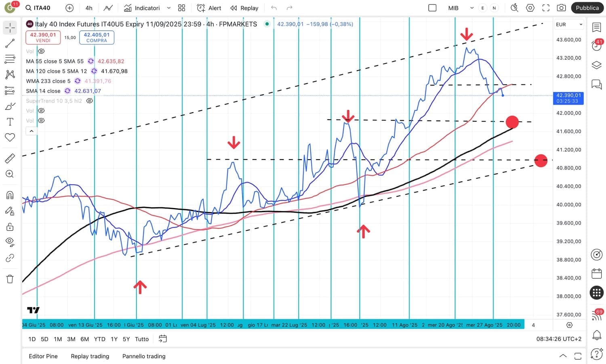Image resolution: width=606 pixels, height=364 pixels.
Task: Select the 1D time range
Action: pyautogui.click(x=32, y=339)
